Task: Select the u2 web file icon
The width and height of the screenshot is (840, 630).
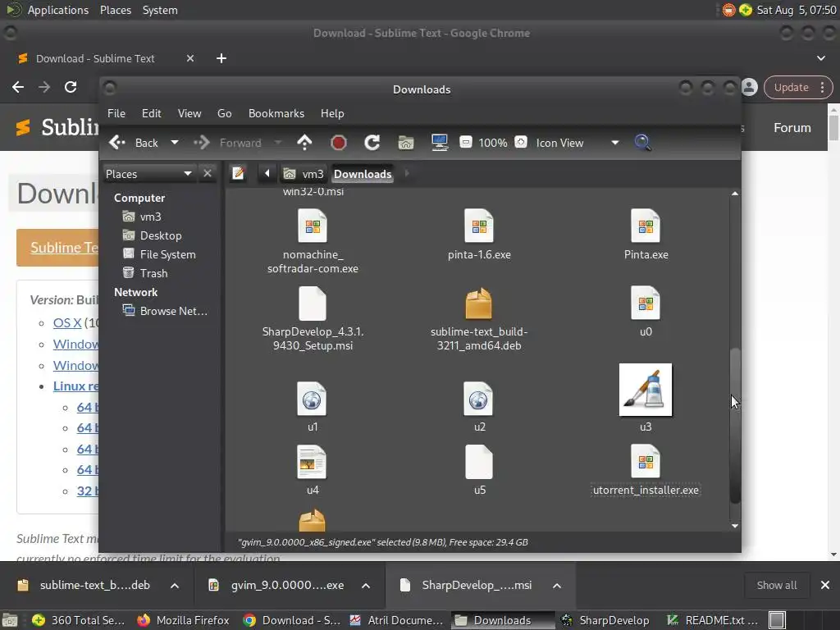Action: 478,399
